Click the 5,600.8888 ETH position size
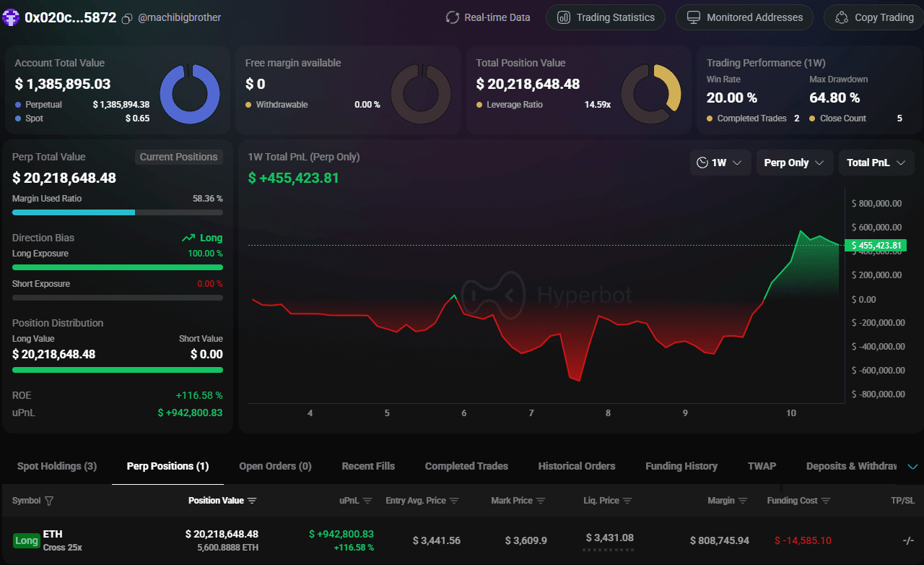The width and height of the screenshot is (924, 565). point(228,548)
